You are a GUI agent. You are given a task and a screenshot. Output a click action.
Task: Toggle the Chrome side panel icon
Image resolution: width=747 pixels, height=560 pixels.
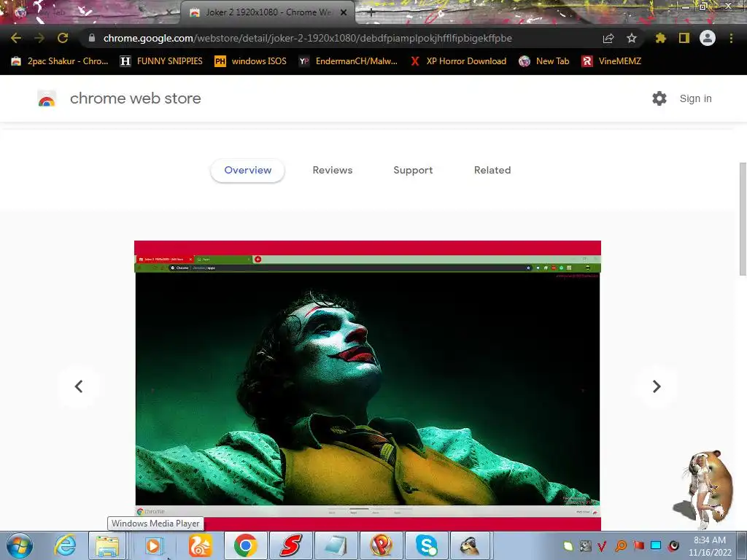[684, 38]
